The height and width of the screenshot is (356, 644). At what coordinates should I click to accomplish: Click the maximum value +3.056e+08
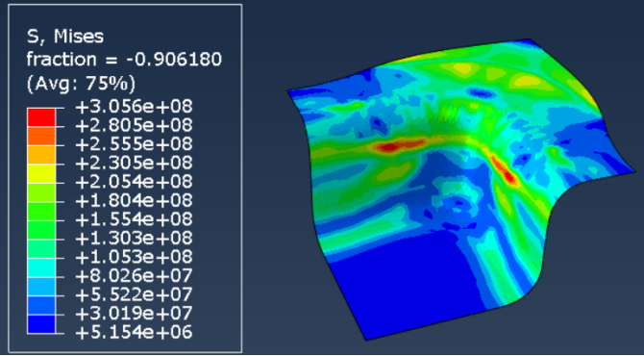[x=134, y=107]
